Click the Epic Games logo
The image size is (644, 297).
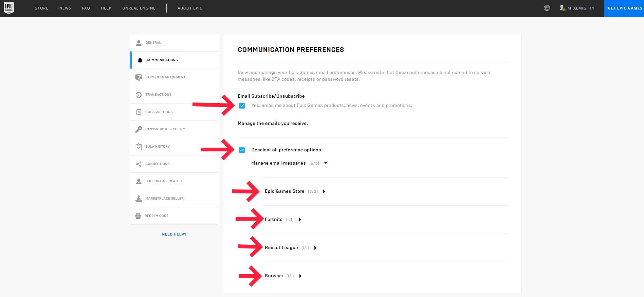pos(9,8)
